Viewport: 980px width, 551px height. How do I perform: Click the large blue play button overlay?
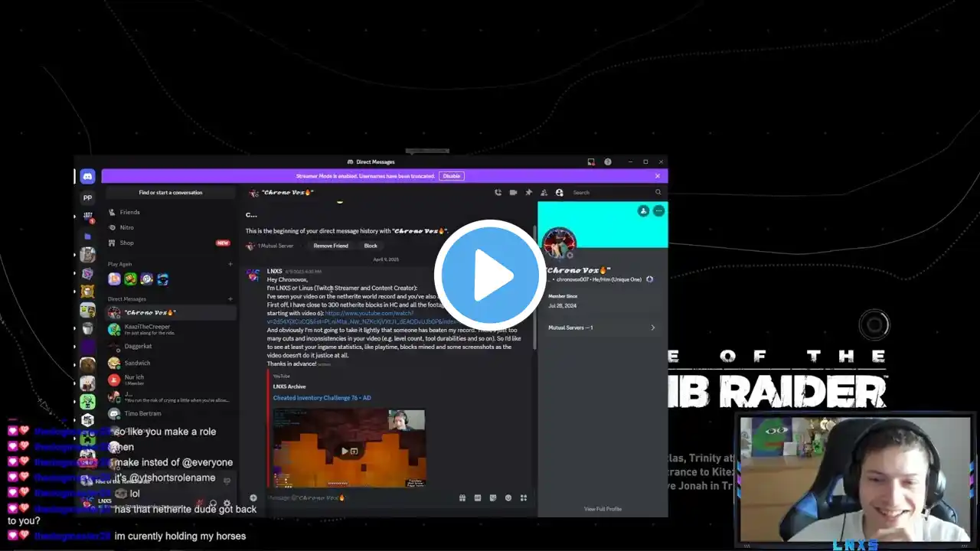[490, 275]
